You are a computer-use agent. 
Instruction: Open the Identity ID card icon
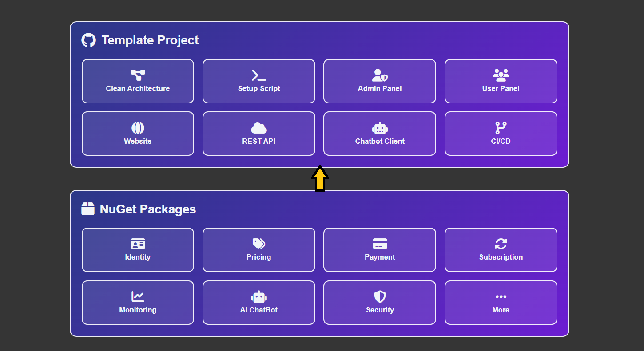pos(138,244)
